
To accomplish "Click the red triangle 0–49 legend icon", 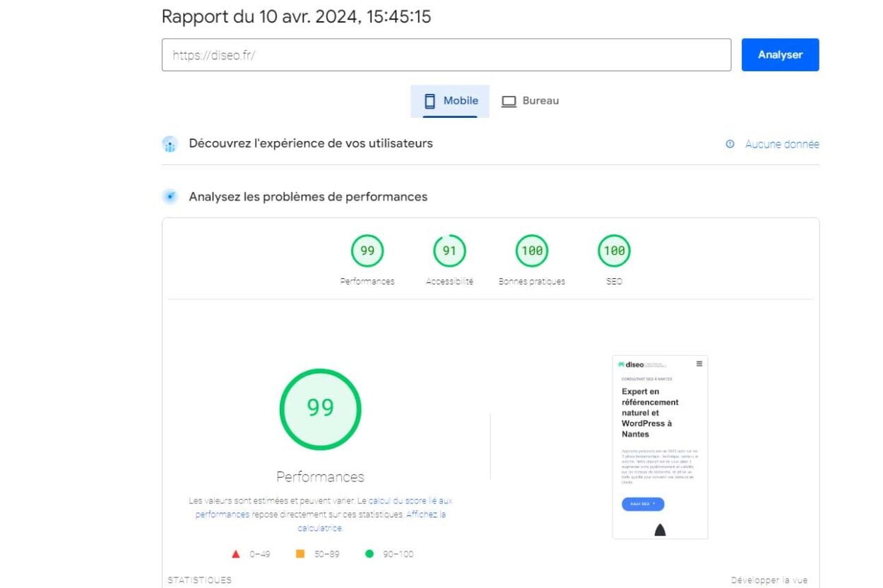I will pos(236,554).
